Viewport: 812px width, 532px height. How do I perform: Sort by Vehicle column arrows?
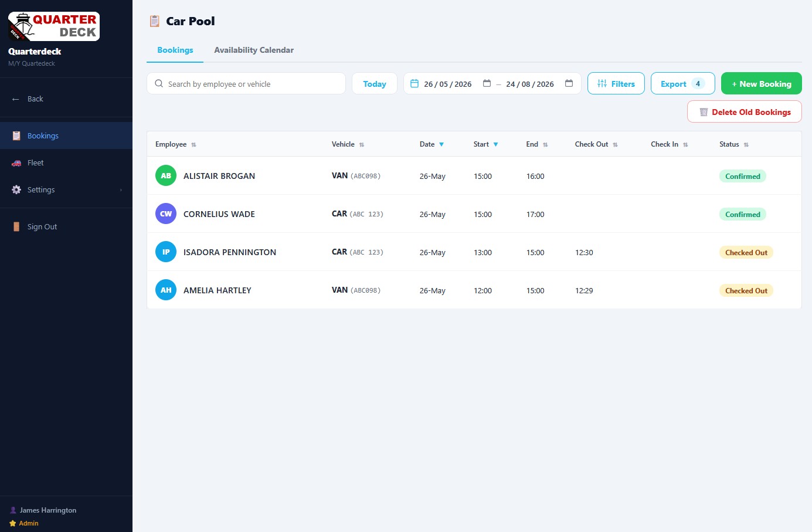tap(362, 145)
